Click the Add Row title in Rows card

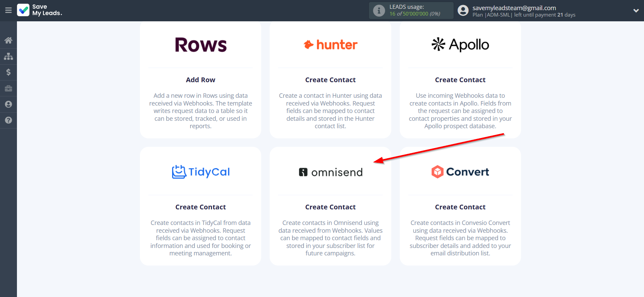[201, 80]
